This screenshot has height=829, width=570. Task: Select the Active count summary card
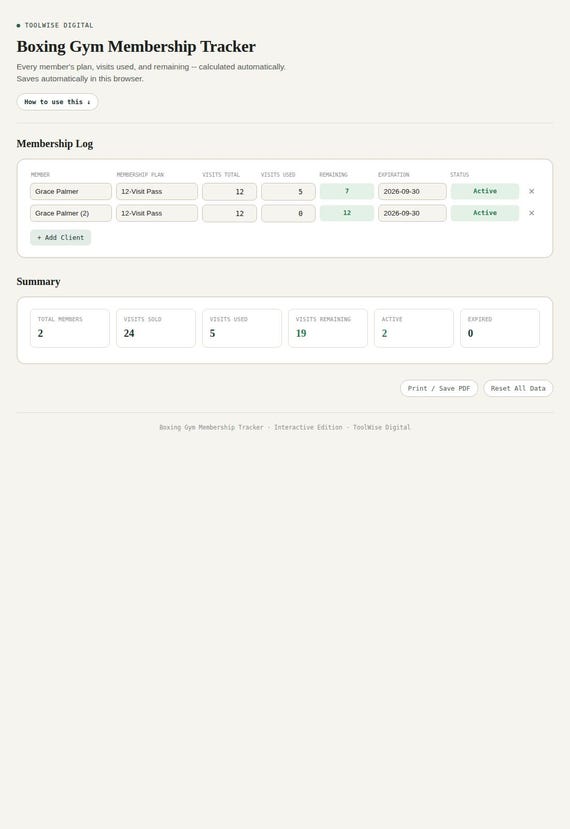click(414, 328)
